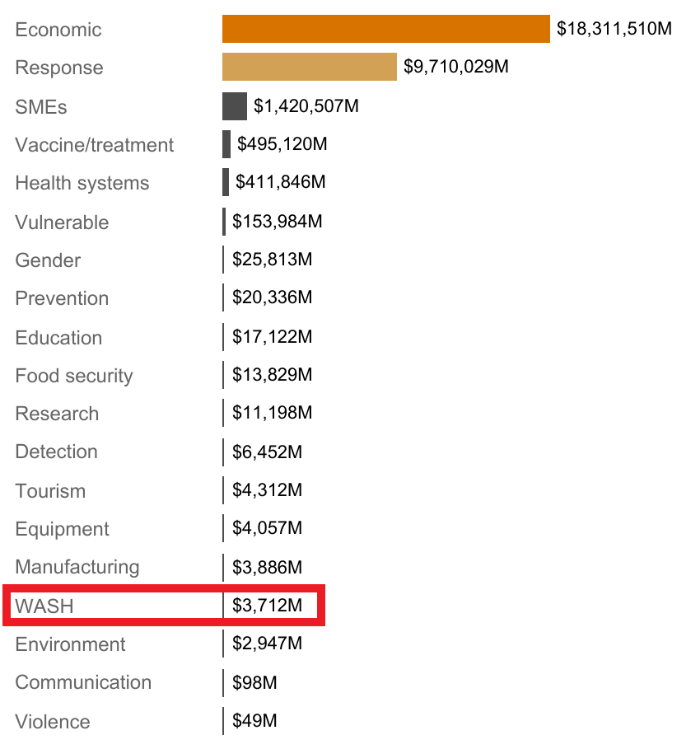Click the $17,122M Education value
This screenshot has width=686, height=749.
tap(272, 337)
